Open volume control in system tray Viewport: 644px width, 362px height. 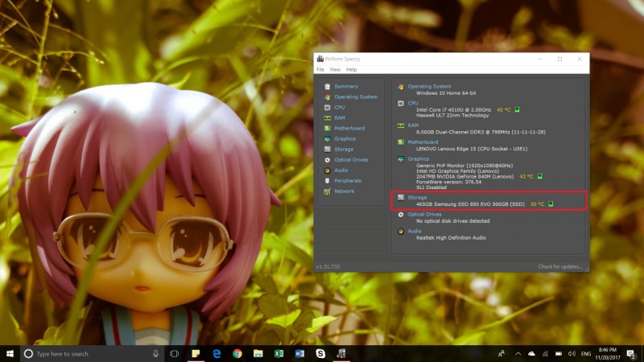pyautogui.click(x=572, y=353)
